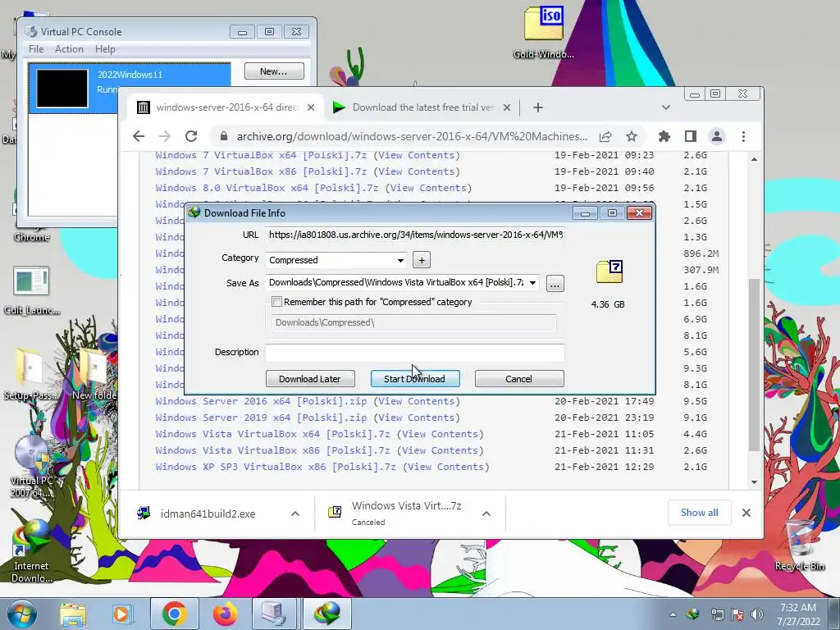The width and height of the screenshot is (840, 630).
Task: Expand Windows Vista Virt...7z download options chevron
Action: [x=486, y=514]
